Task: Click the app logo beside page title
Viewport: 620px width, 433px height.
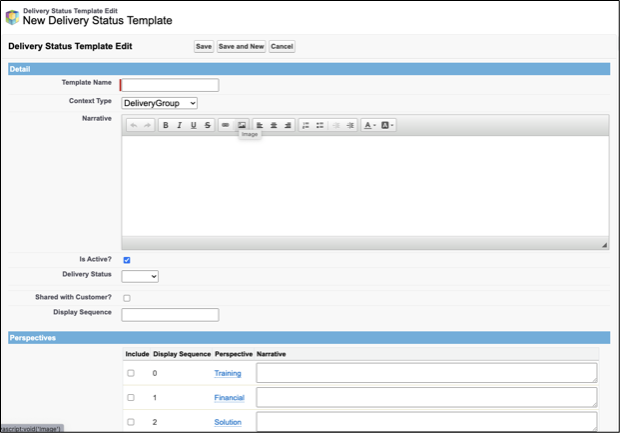Action: coord(12,17)
